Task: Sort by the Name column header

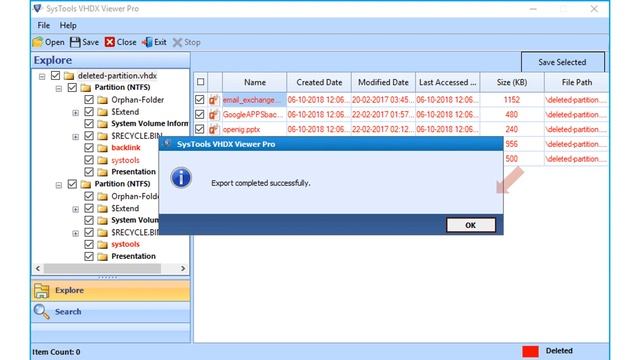Action: point(255,82)
